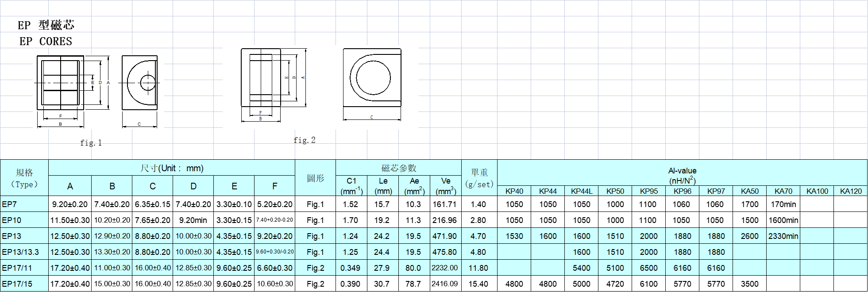The height and width of the screenshot is (292, 868).
Task: Select the 'EP13/13.3' type cell
Action: (24, 252)
